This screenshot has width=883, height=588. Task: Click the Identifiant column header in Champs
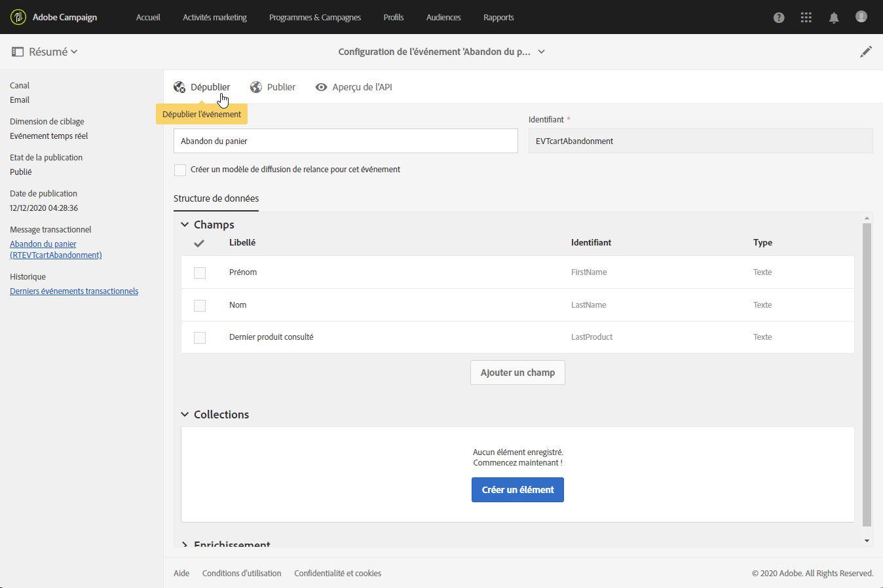point(591,243)
